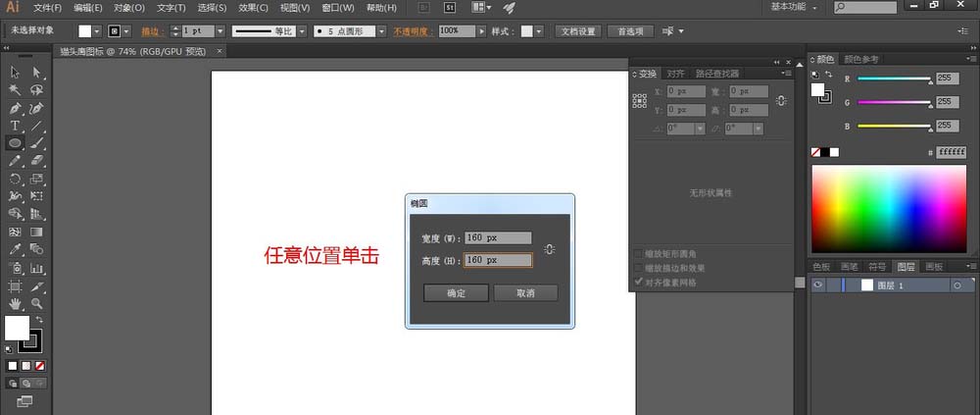980x415 pixels.
Task: Toggle constrain link in Transform panel
Action: point(781,101)
